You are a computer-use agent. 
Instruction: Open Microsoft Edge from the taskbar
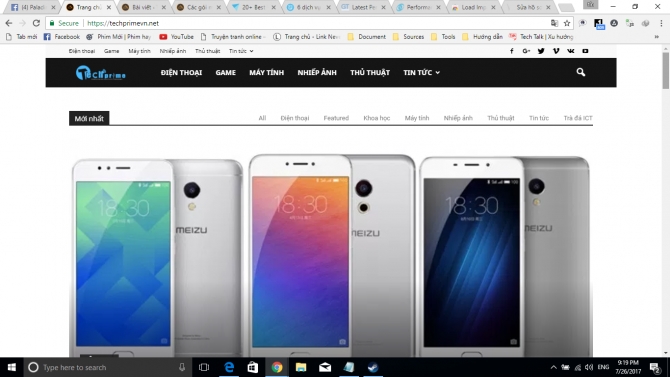coord(229,367)
